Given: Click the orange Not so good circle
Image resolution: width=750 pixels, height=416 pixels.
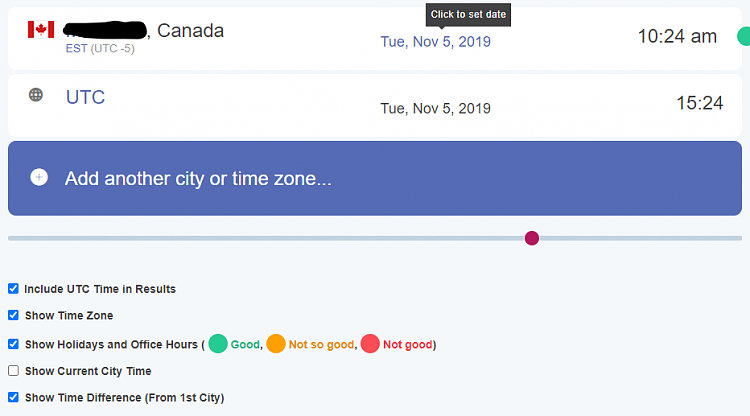Looking at the screenshot, I should [276, 344].
